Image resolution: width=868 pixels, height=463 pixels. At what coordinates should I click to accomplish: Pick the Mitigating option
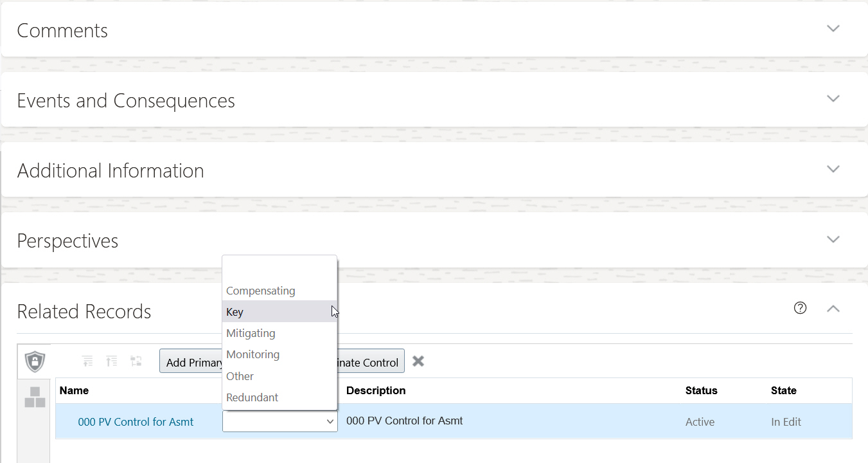(251, 333)
